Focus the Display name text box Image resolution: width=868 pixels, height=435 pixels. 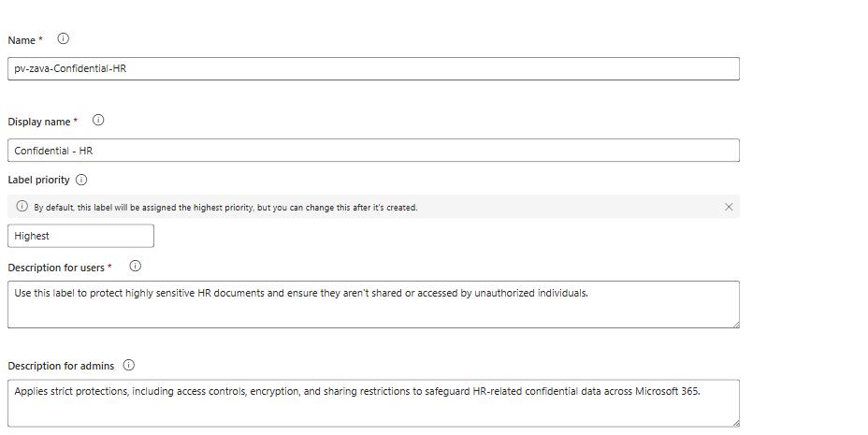373,151
